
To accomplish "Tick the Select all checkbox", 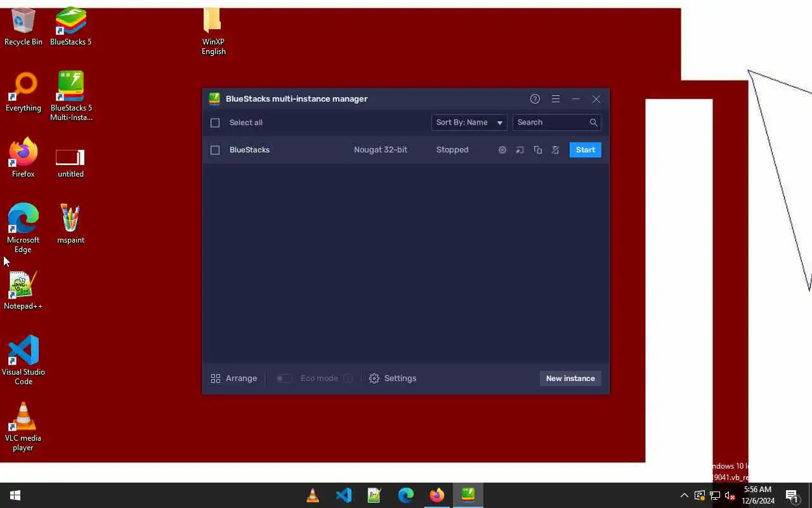I will tap(215, 123).
